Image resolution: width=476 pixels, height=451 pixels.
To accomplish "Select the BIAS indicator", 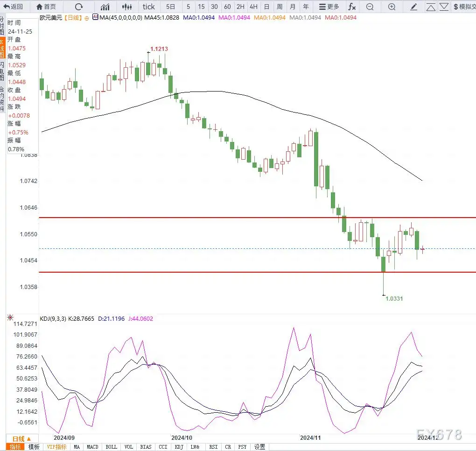I will (146, 447).
